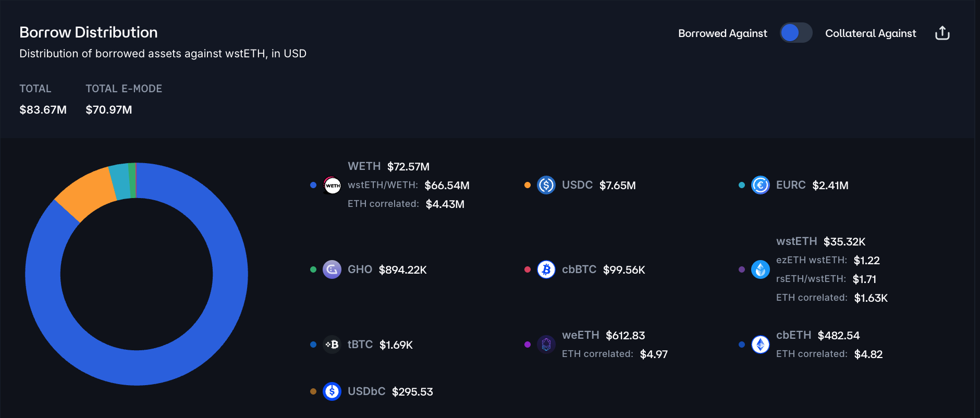
Task: Select the Borrowed Against label
Action: click(x=722, y=33)
